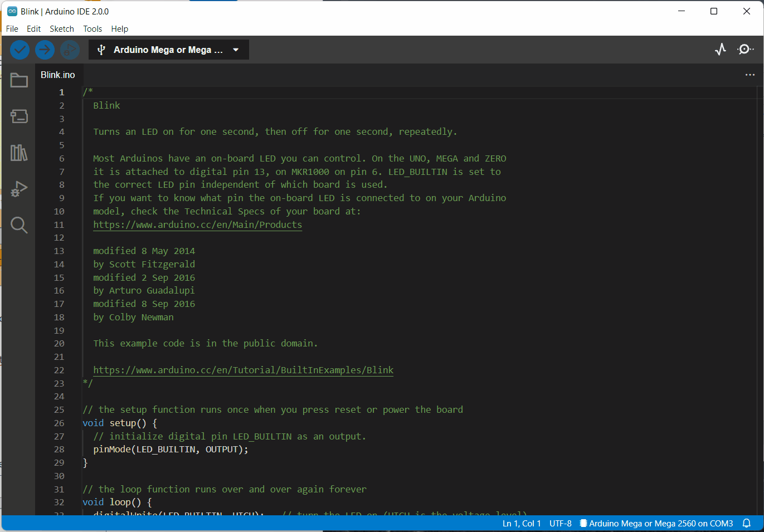Click the 'model, check the Technical Specs' comment
This screenshot has width=764, height=532.
227,211
